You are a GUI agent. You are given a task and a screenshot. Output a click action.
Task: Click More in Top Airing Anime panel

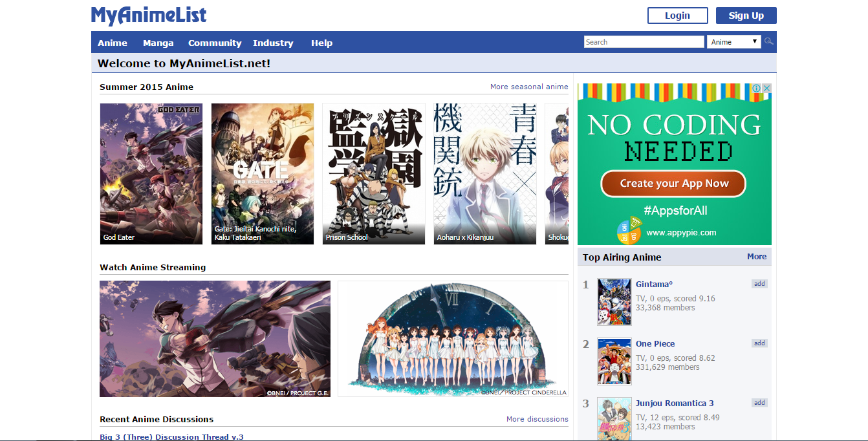(x=756, y=257)
